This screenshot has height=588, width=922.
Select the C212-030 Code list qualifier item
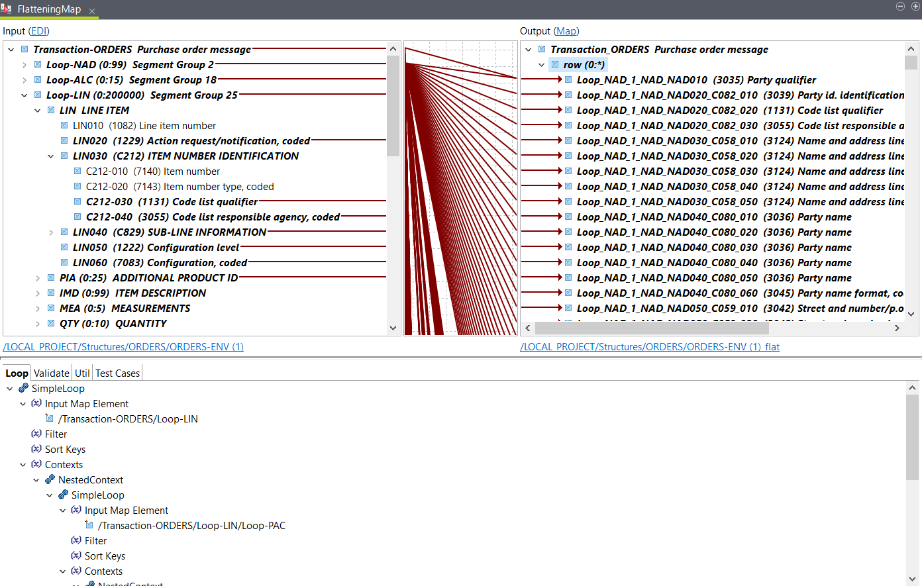172,202
